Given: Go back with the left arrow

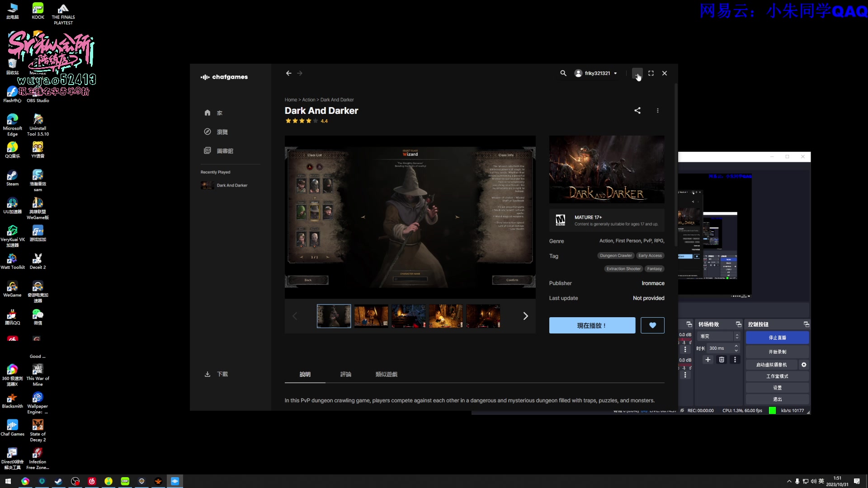Looking at the screenshot, I should click(x=288, y=73).
